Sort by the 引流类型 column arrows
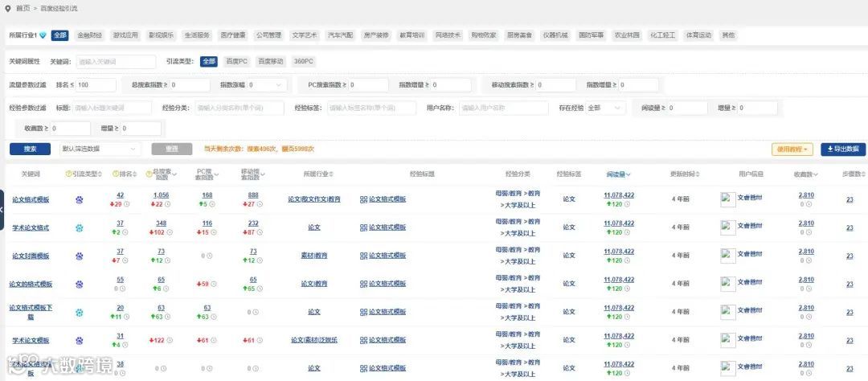 pyautogui.click(x=100, y=174)
